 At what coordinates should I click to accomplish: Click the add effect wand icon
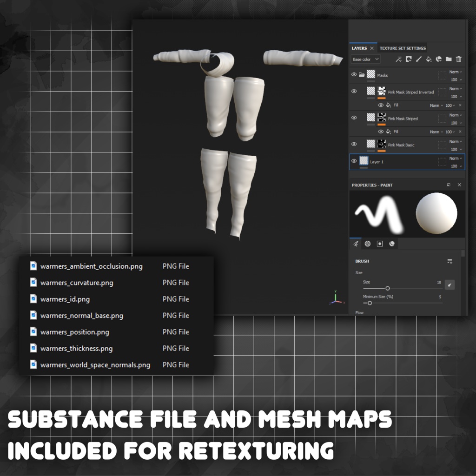398,59
